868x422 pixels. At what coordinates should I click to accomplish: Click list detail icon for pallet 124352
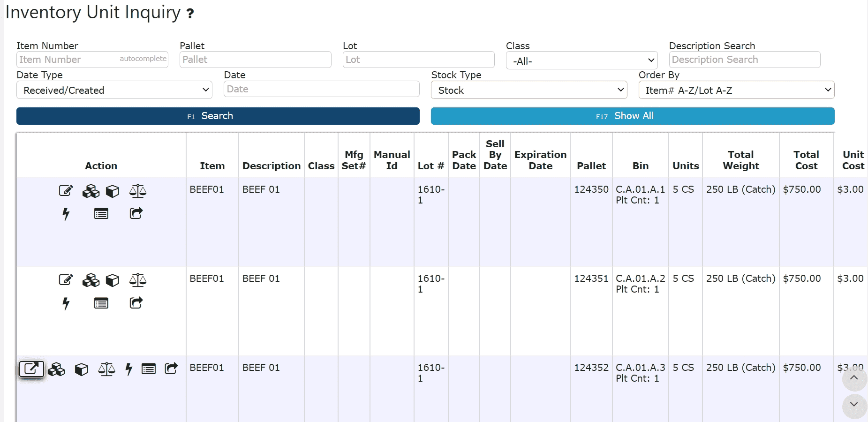[149, 369]
